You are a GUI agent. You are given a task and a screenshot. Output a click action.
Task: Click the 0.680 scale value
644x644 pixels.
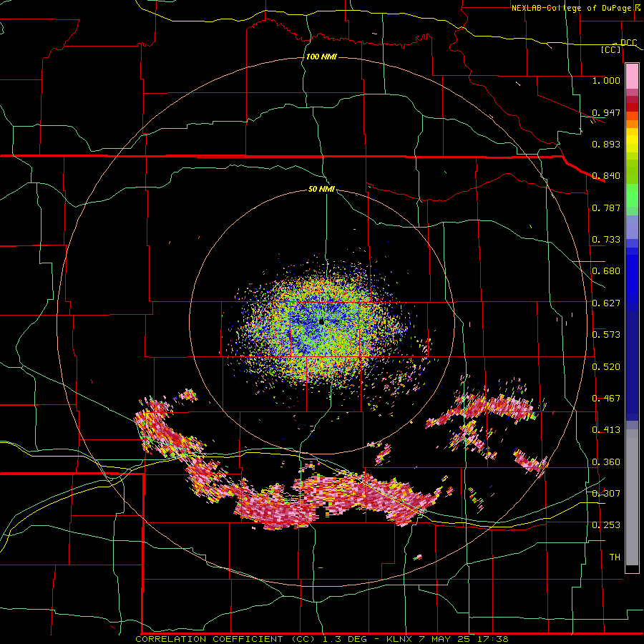click(x=606, y=271)
